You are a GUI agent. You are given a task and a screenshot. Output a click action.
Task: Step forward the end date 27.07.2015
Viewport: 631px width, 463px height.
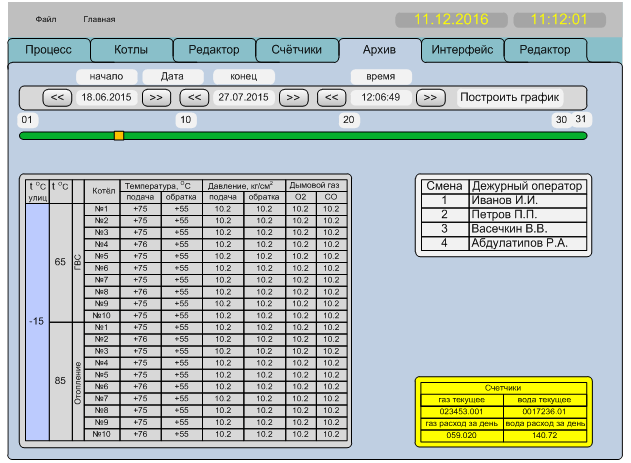click(x=292, y=97)
